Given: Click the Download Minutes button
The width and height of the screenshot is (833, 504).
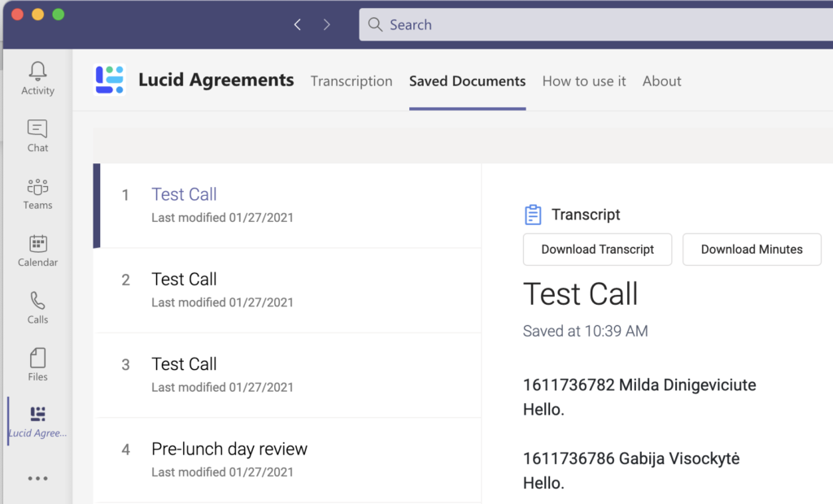Looking at the screenshot, I should point(752,249).
